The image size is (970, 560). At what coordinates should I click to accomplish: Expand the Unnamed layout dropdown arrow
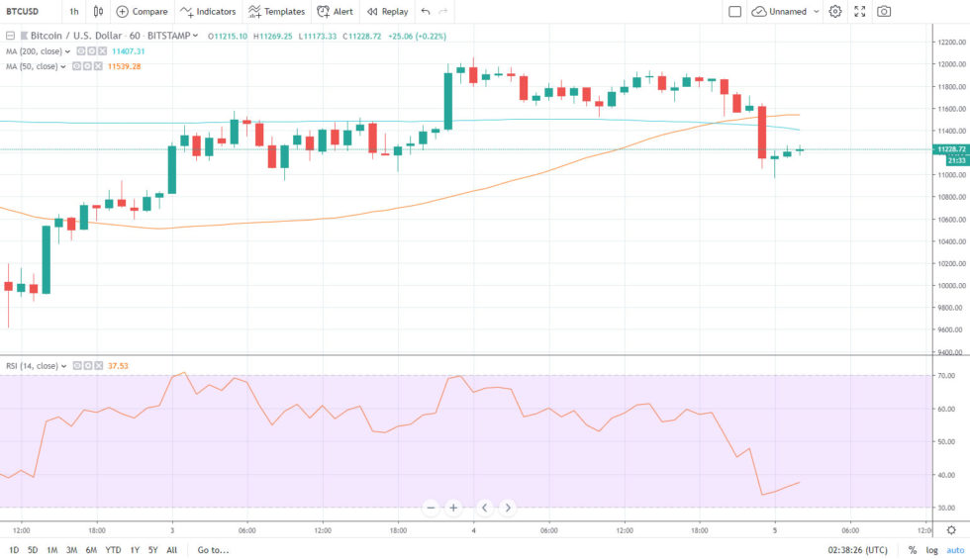click(816, 11)
